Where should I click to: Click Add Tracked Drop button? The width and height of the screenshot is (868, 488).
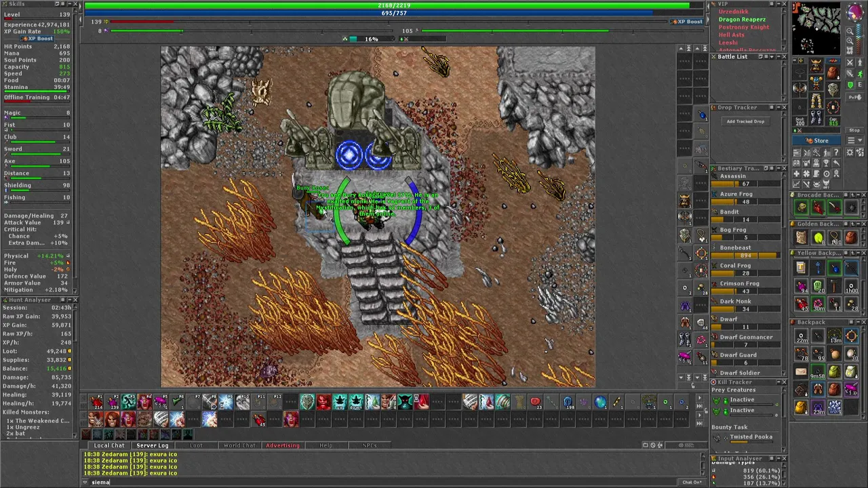[x=745, y=121]
